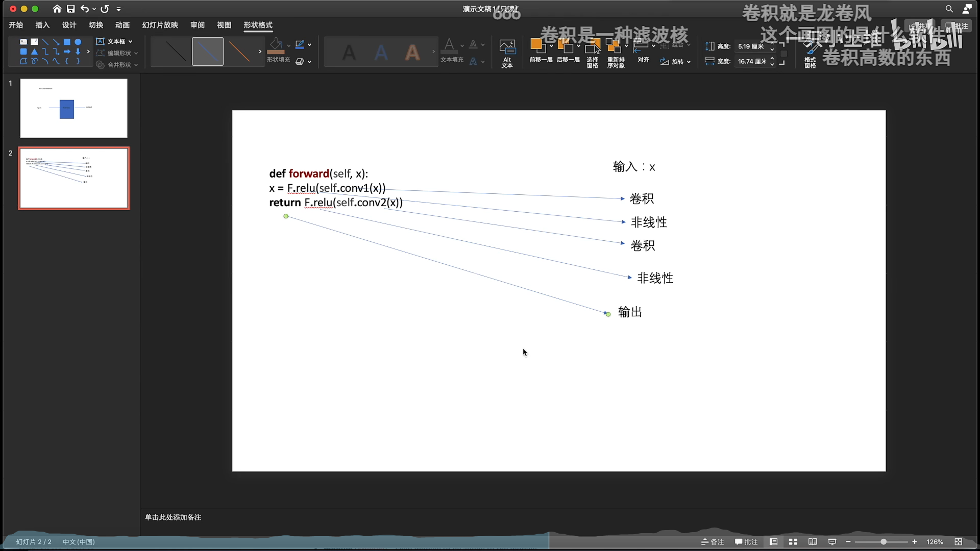The width and height of the screenshot is (980, 551).
Task: Select slide 2 thumbnail
Action: tap(73, 178)
